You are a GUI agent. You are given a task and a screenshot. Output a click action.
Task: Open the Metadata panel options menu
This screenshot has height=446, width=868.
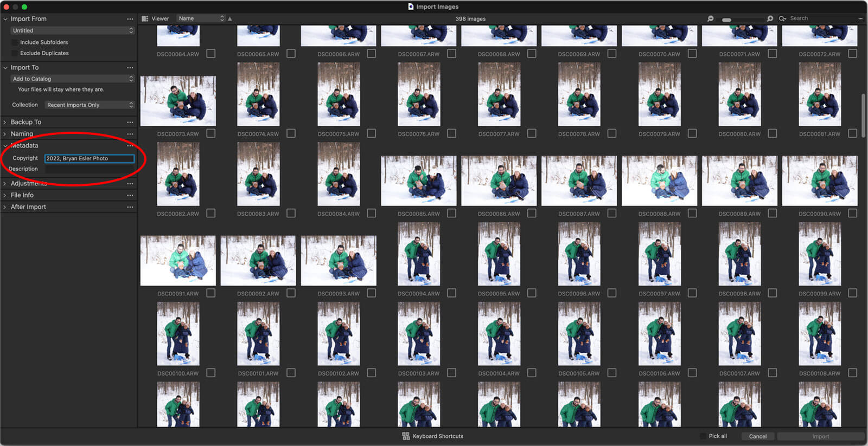pos(130,146)
